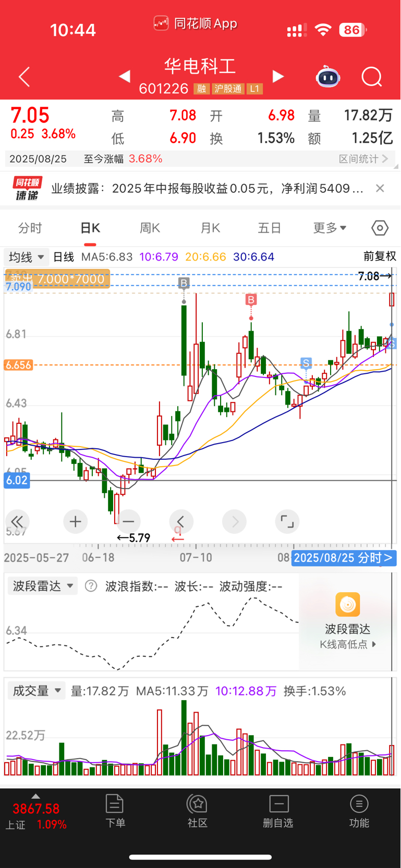401x868 pixels.
Task: Switch to next stock with right triangle
Action: pyautogui.click(x=278, y=77)
